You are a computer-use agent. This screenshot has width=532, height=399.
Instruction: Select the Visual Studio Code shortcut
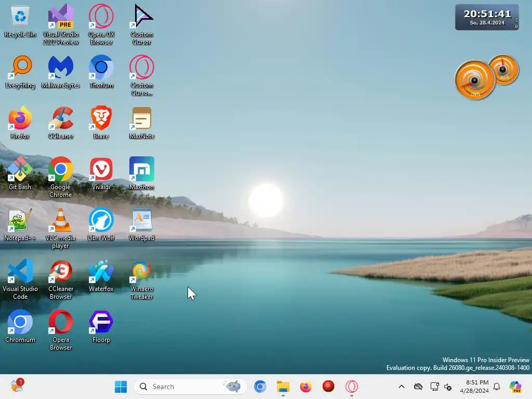coord(20,279)
